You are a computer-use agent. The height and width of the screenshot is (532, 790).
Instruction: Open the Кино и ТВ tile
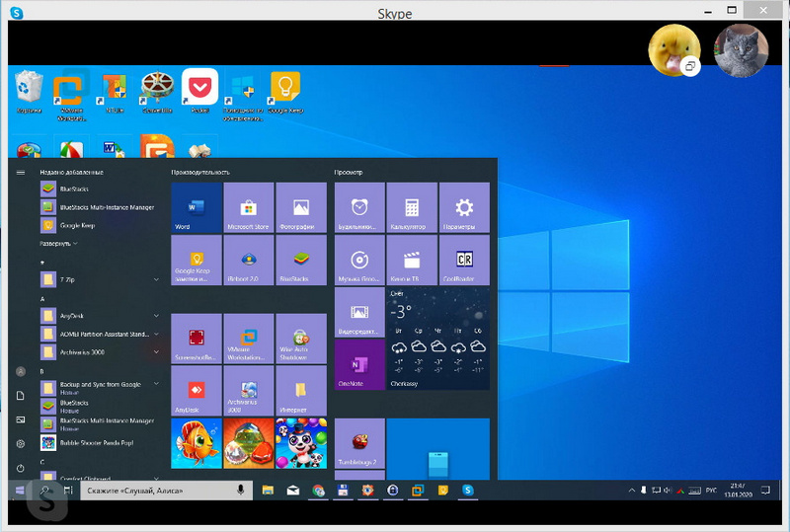pos(412,260)
